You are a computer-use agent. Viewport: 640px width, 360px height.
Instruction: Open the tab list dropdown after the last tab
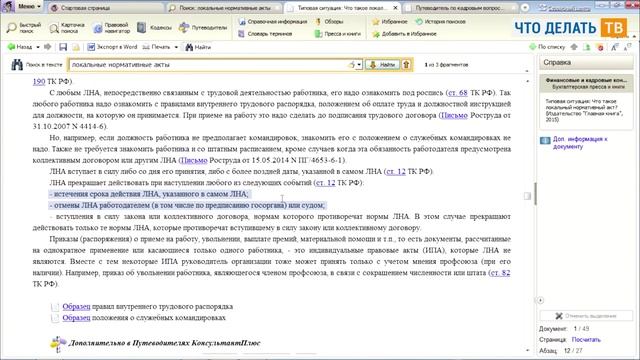click(525, 7)
